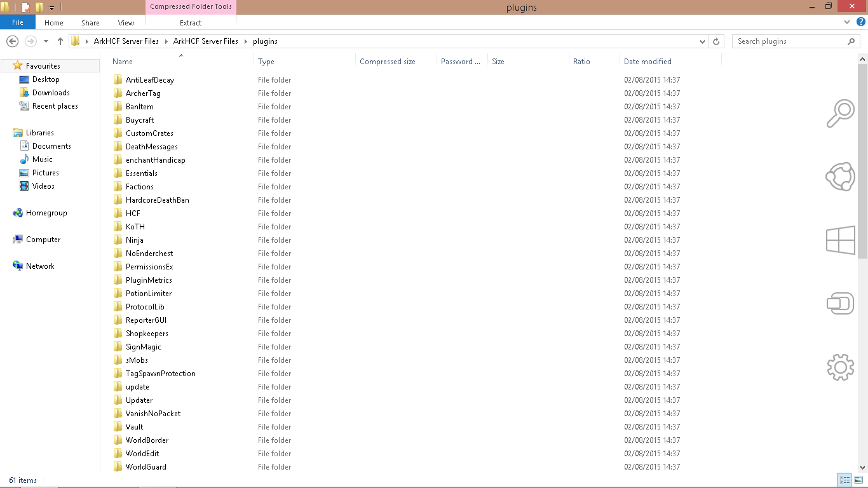The image size is (868, 488).
Task: Click the Compressed Folder Tools contextual tab
Action: (191, 7)
